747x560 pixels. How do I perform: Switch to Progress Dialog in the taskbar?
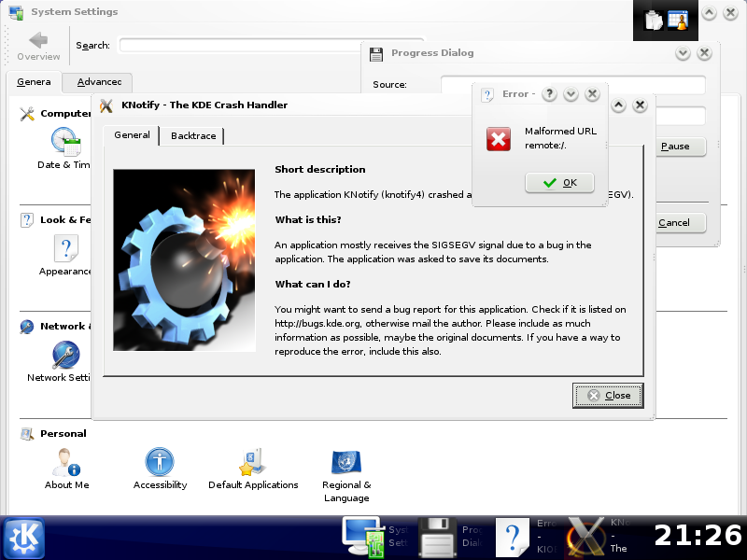point(451,538)
